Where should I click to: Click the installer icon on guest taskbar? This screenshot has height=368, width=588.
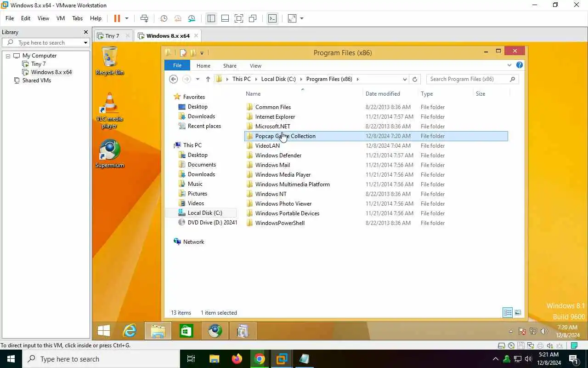point(242,331)
